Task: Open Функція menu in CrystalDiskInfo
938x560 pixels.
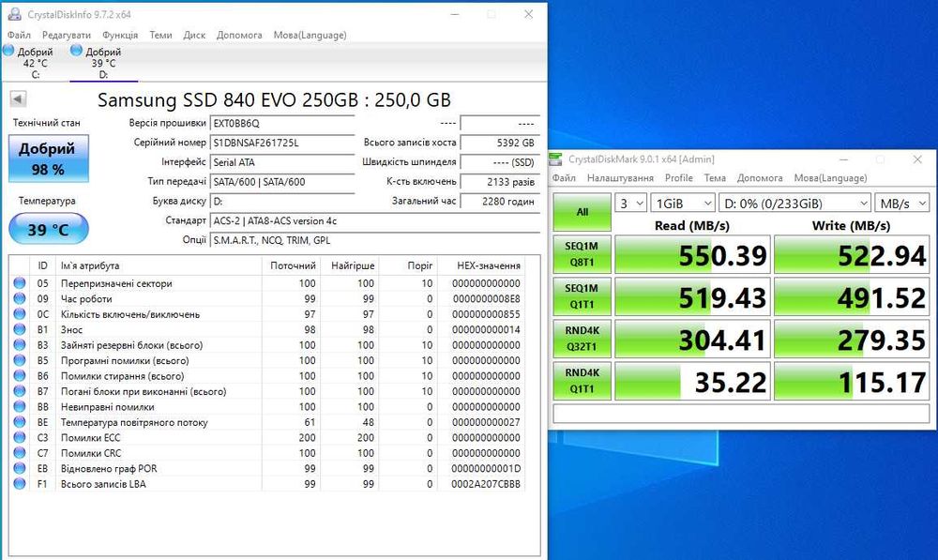Action: (120, 35)
